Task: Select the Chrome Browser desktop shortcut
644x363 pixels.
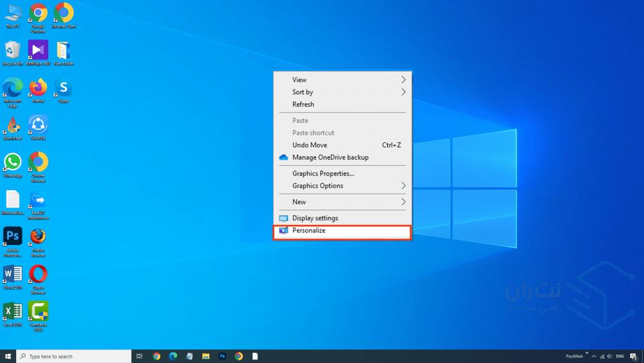Action: (38, 168)
